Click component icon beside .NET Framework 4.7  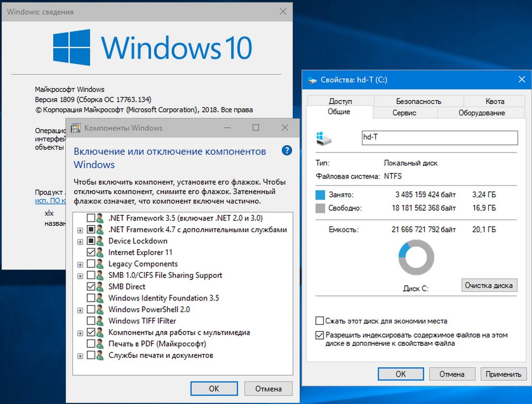[100, 229]
